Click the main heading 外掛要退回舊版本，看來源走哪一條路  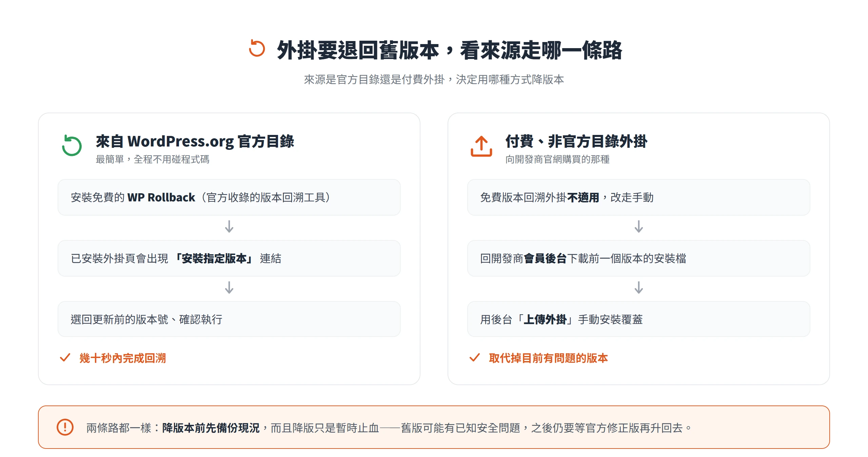(x=449, y=50)
